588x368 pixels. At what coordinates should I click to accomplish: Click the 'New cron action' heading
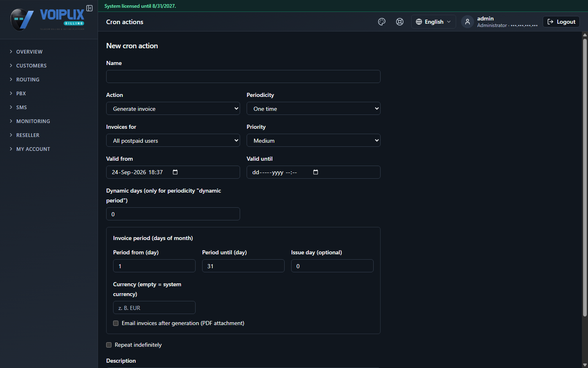pyautogui.click(x=132, y=46)
